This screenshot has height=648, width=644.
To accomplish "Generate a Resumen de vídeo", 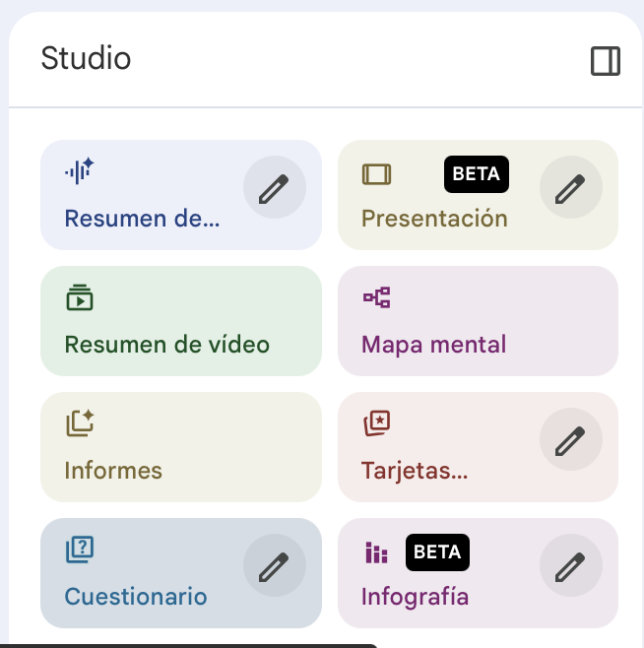I will click(x=181, y=320).
